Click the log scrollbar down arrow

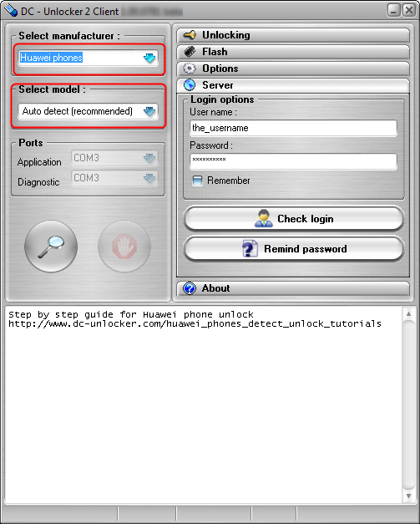click(408, 496)
